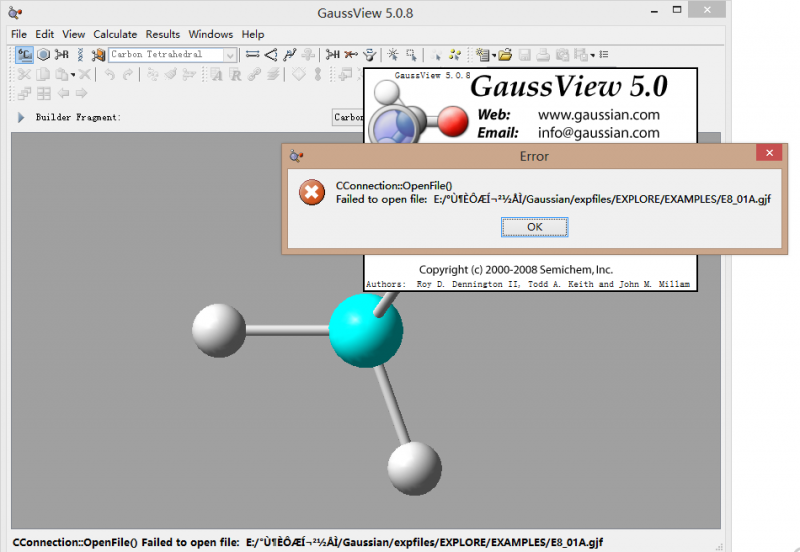
Task: Click the bottom white hydrogen atom
Action: (x=414, y=468)
